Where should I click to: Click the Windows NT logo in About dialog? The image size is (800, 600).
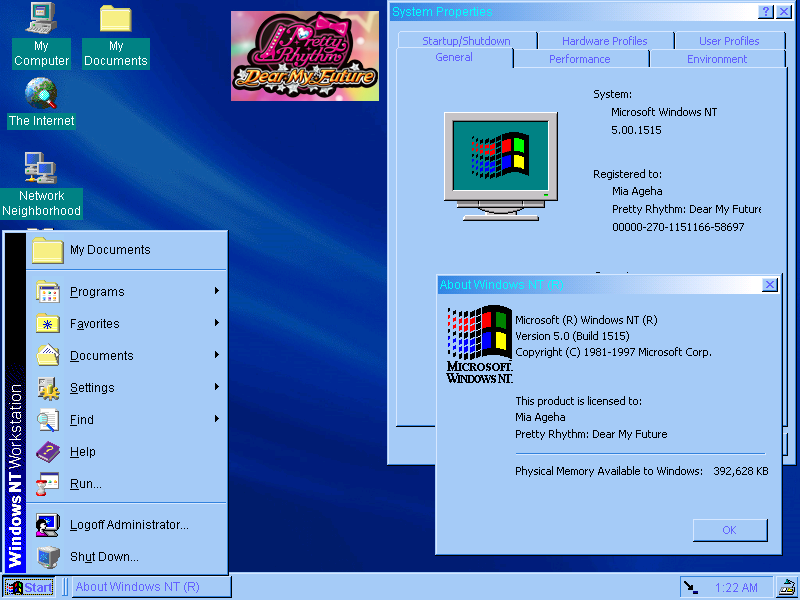(480, 344)
